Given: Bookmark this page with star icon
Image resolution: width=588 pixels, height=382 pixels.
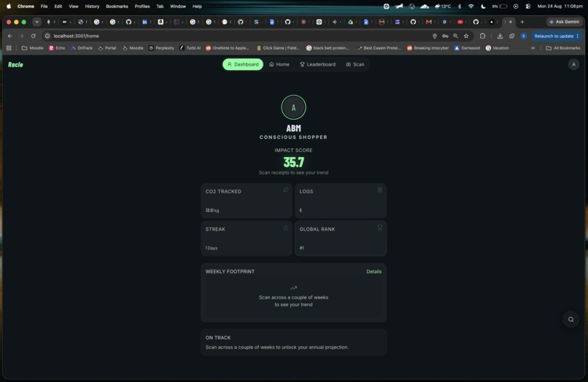Looking at the screenshot, I should pos(466,36).
